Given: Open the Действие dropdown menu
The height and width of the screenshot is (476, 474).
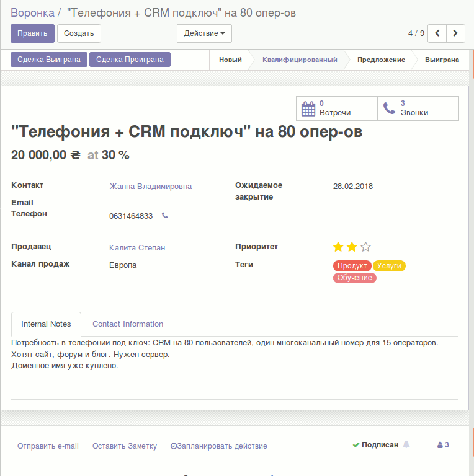Looking at the screenshot, I should pyautogui.click(x=204, y=33).
